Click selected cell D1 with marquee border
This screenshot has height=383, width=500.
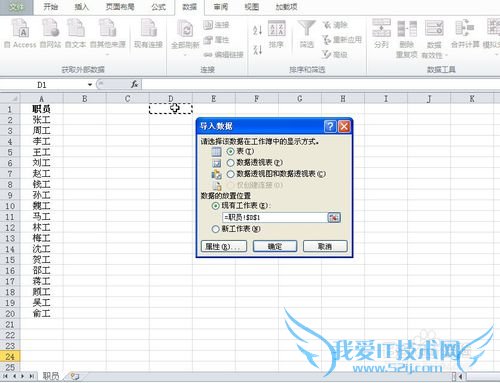pyautogui.click(x=171, y=109)
